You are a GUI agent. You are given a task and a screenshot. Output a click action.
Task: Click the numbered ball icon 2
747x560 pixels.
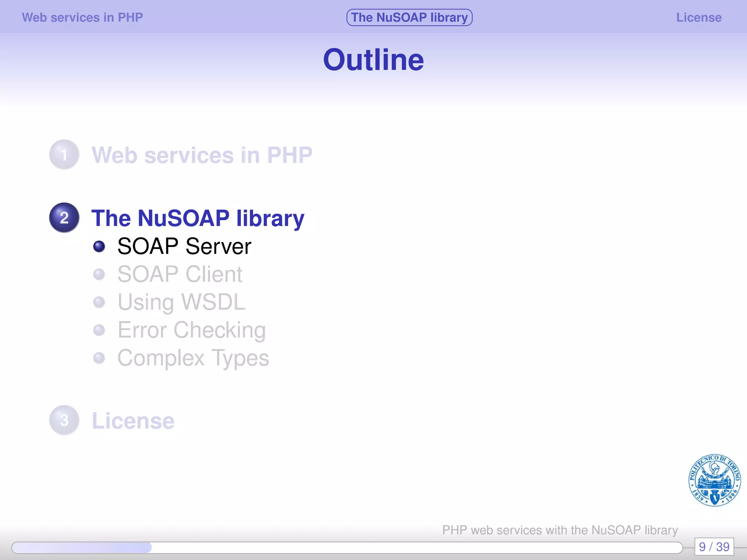coord(64,218)
